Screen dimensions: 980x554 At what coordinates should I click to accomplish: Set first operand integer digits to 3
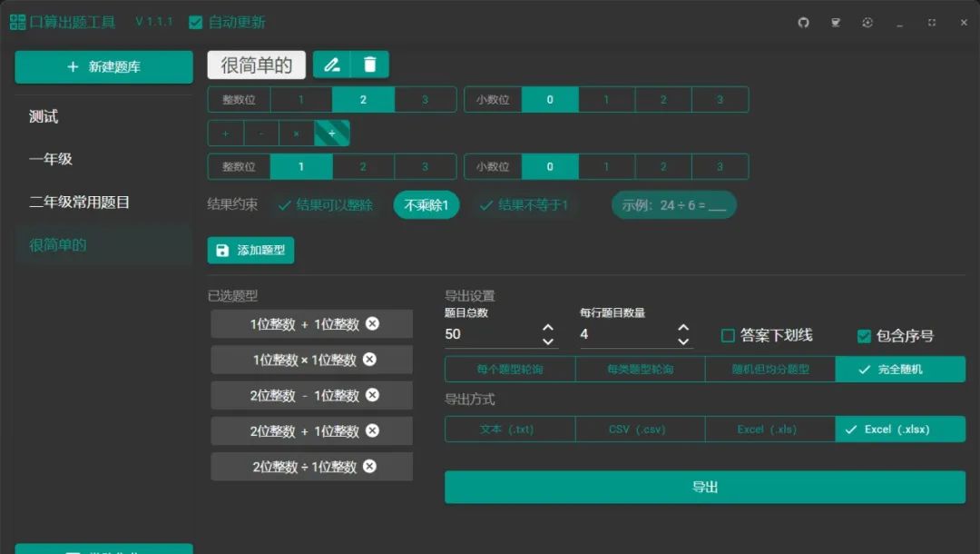tap(425, 99)
